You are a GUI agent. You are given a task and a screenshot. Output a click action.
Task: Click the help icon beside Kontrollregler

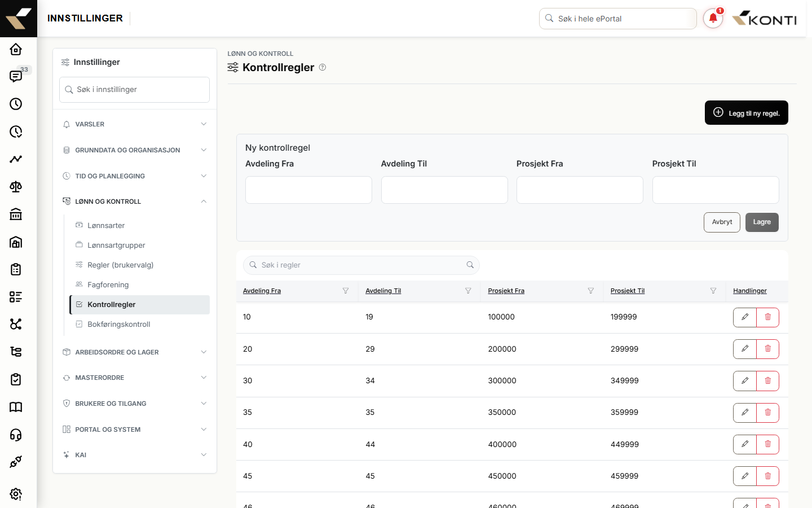point(323,67)
